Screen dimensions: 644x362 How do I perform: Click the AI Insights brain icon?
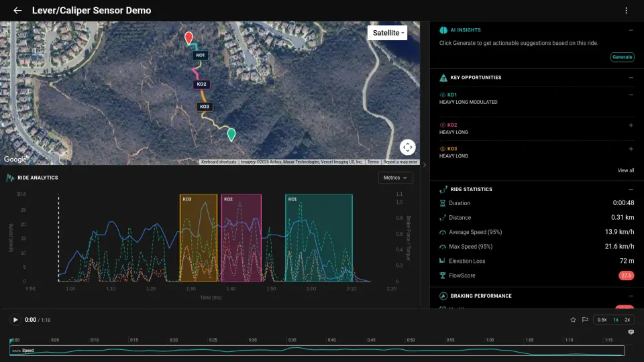(x=443, y=30)
